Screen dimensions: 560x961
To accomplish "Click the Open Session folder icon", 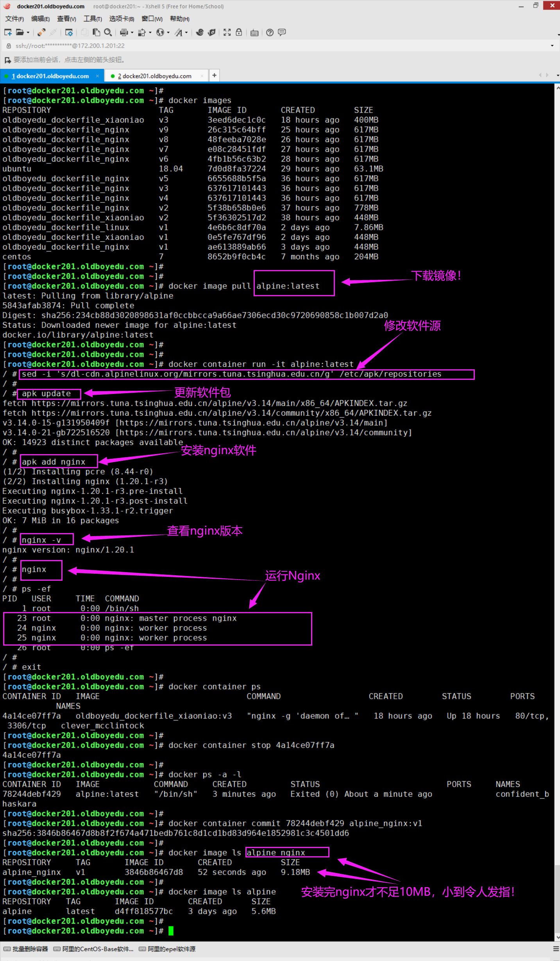I will click(20, 32).
